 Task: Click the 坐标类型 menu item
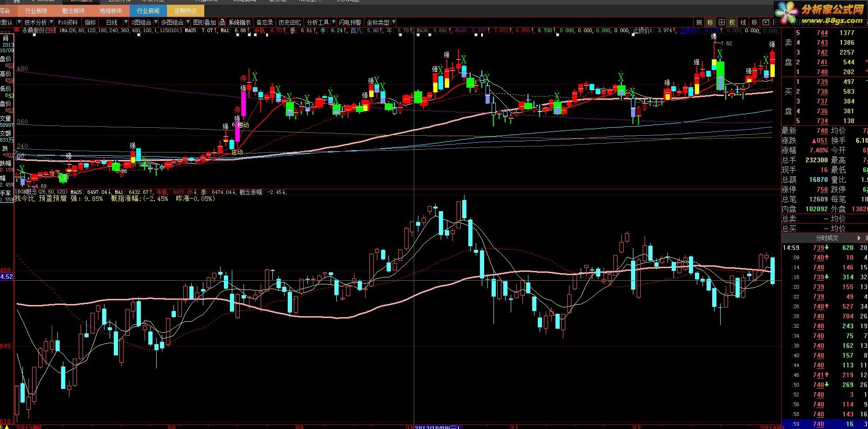[378, 22]
